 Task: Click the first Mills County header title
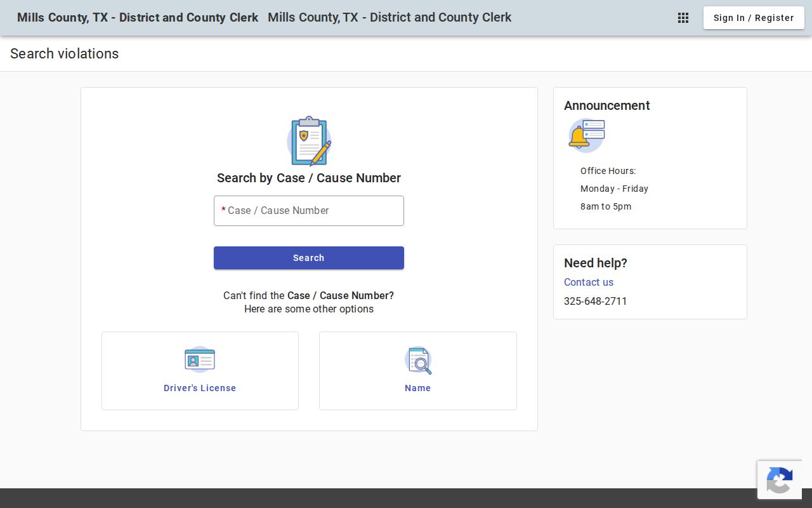138,18
